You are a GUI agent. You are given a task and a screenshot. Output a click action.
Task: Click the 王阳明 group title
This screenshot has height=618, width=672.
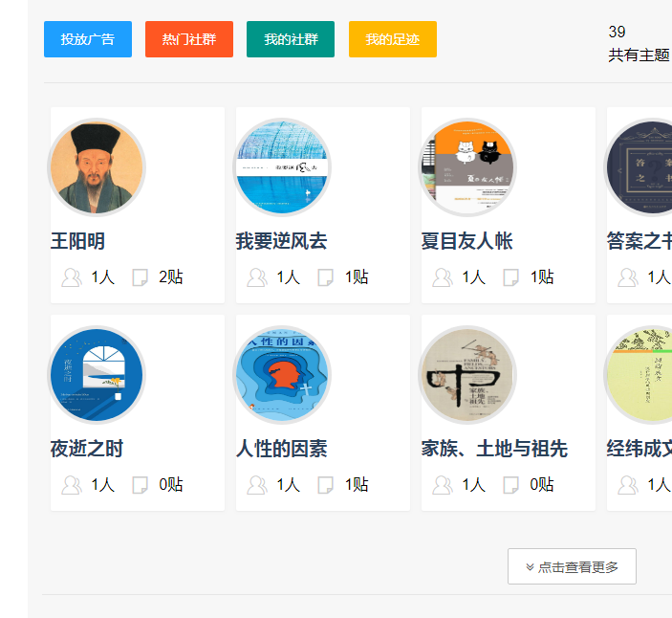point(78,241)
